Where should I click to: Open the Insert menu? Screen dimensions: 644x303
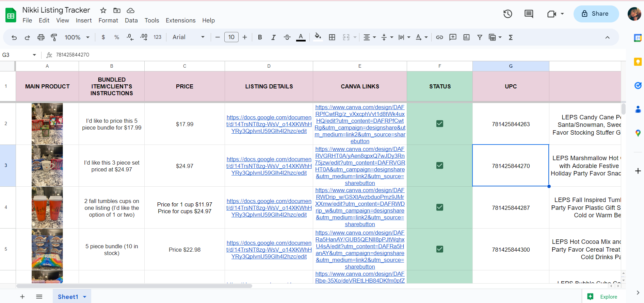tap(84, 20)
